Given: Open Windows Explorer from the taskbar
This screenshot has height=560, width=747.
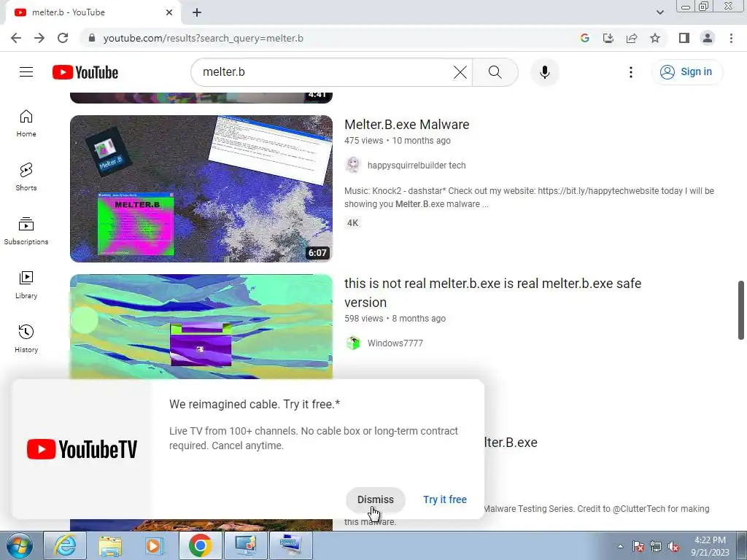Looking at the screenshot, I should pos(110,545).
